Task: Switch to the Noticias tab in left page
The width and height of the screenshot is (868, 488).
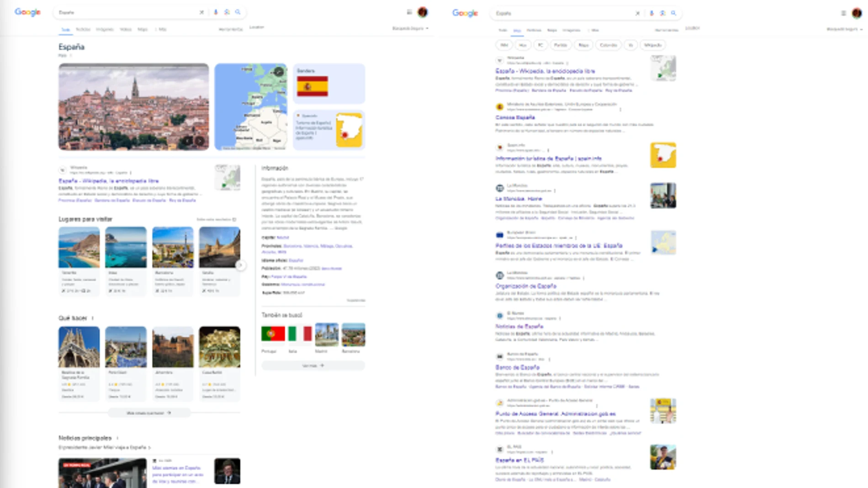Action: click(83, 29)
